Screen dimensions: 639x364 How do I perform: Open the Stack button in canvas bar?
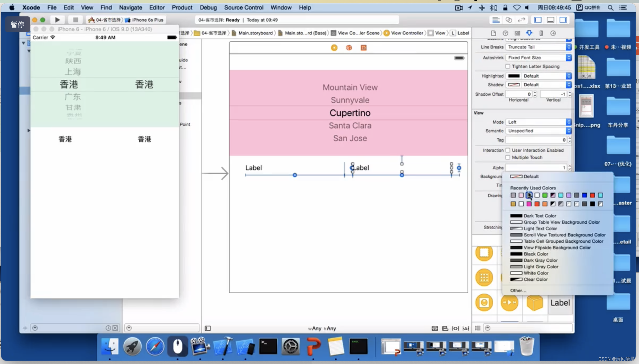tap(435, 328)
